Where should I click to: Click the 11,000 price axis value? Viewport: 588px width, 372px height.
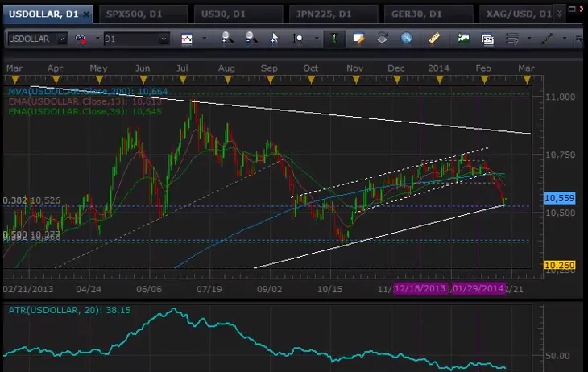[x=560, y=97]
